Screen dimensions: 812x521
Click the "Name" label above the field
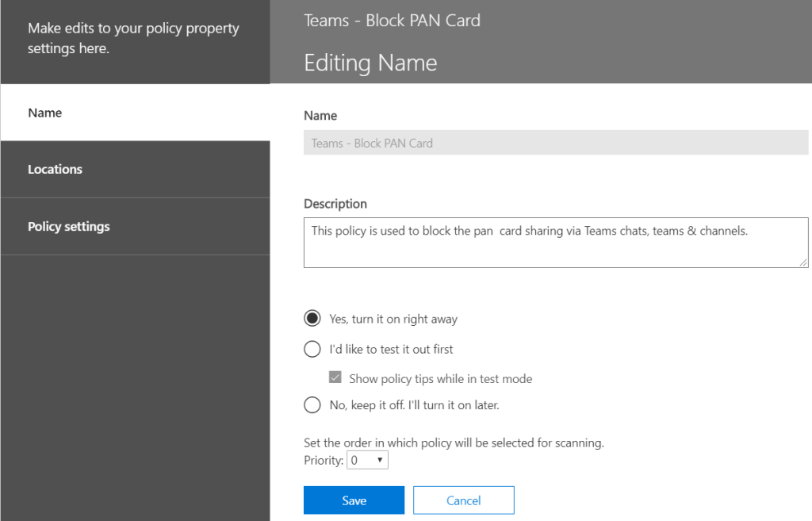coord(320,116)
